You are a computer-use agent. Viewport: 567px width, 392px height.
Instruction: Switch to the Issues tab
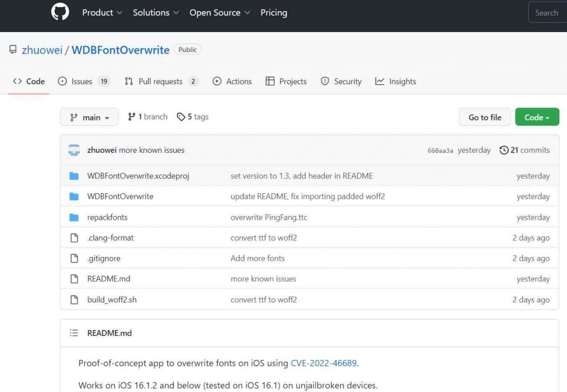tap(84, 81)
